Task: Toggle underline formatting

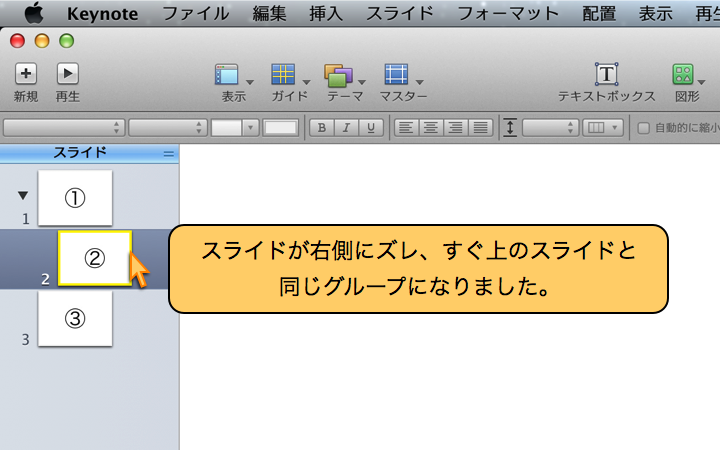Action: 371,128
